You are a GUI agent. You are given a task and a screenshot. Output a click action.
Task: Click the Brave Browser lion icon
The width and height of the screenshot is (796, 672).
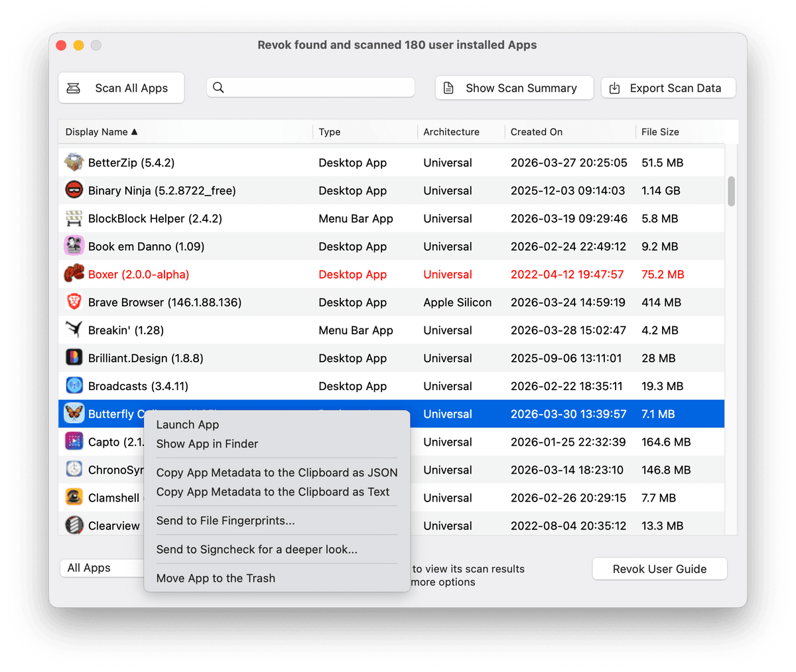pyautogui.click(x=74, y=302)
